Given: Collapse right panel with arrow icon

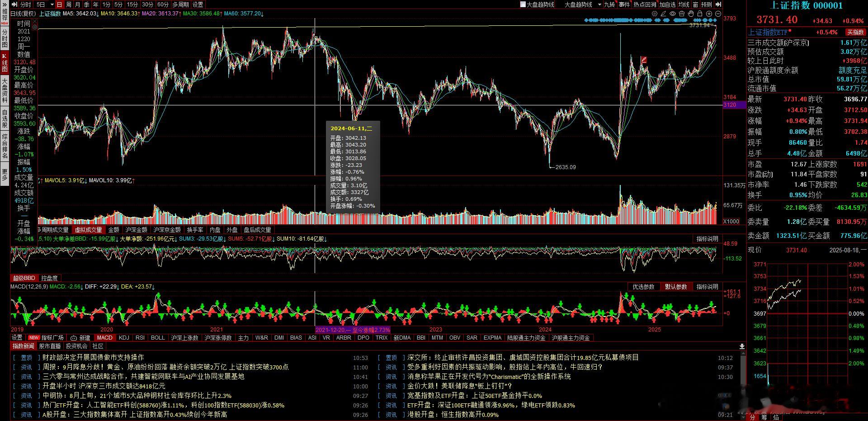Looking at the screenshot, I should click(x=718, y=5).
